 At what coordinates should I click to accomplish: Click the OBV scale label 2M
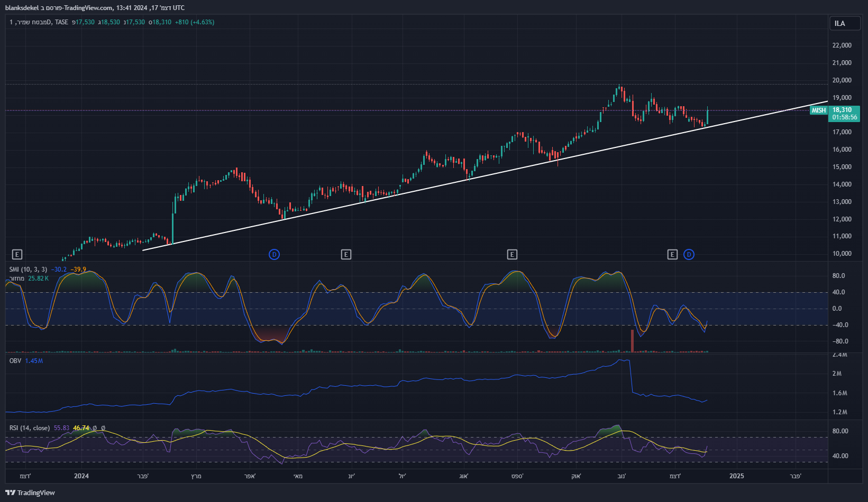[x=837, y=374]
